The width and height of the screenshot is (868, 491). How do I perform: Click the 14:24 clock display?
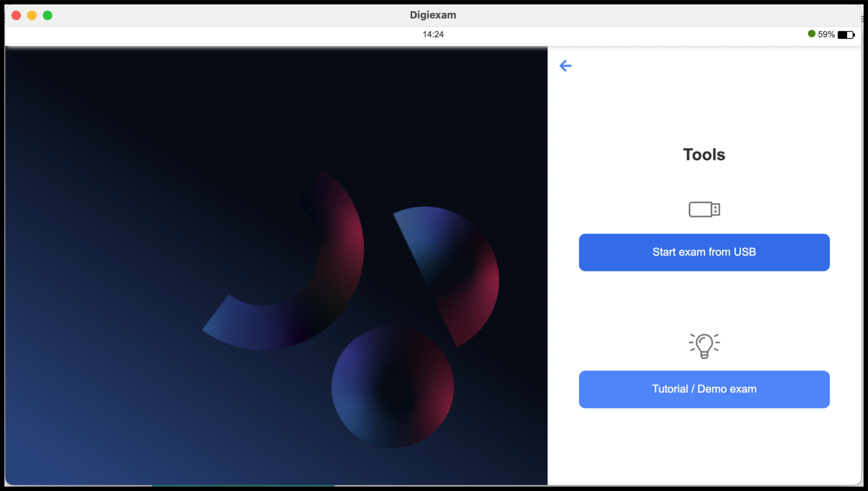(433, 34)
